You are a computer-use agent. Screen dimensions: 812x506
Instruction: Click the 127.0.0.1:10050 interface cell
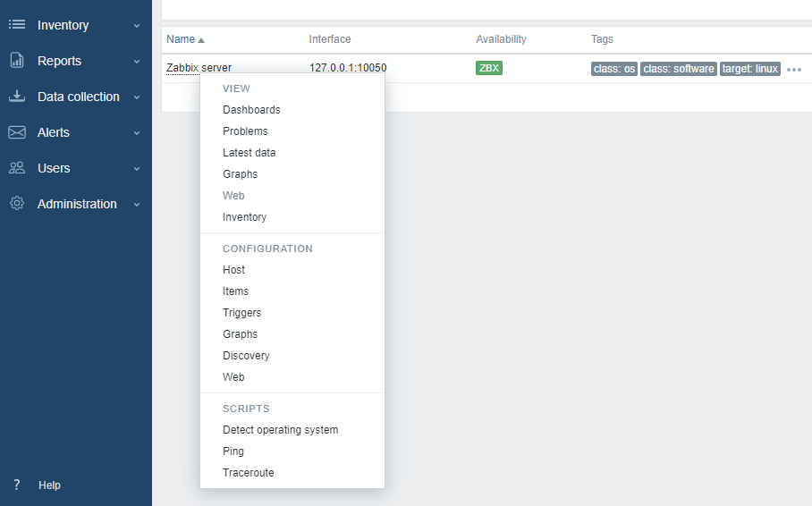tap(348, 68)
